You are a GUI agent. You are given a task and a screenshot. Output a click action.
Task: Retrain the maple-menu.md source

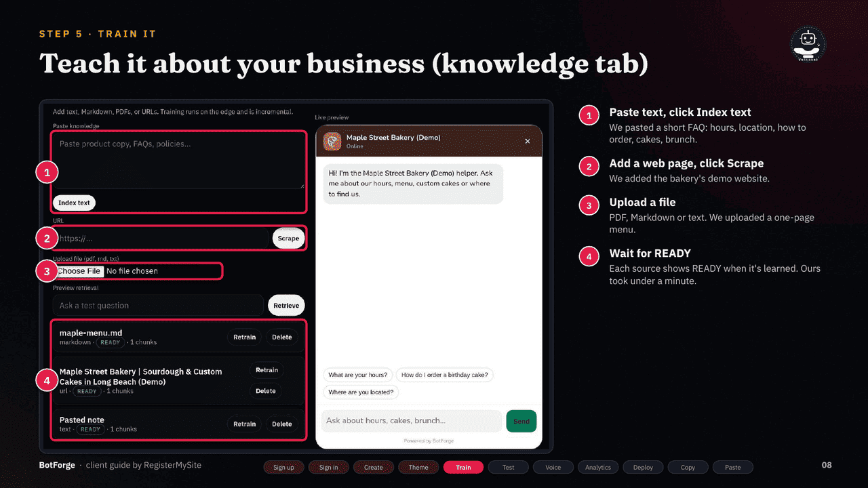pyautogui.click(x=245, y=337)
